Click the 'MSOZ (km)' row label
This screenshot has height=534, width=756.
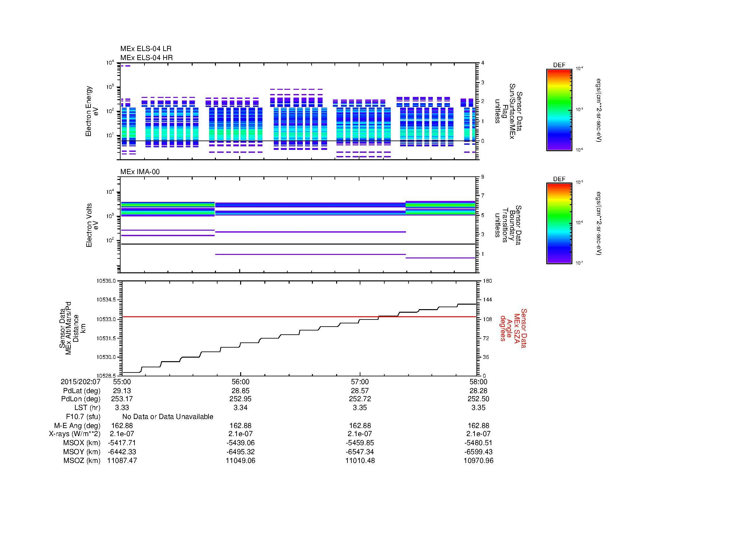point(82,461)
